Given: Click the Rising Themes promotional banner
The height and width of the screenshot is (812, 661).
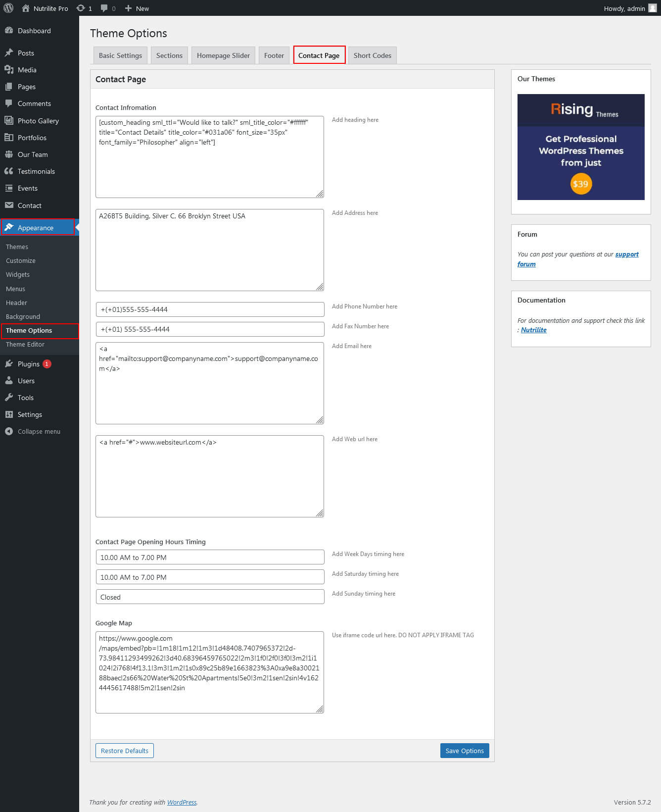Looking at the screenshot, I should [x=581, y=147].
